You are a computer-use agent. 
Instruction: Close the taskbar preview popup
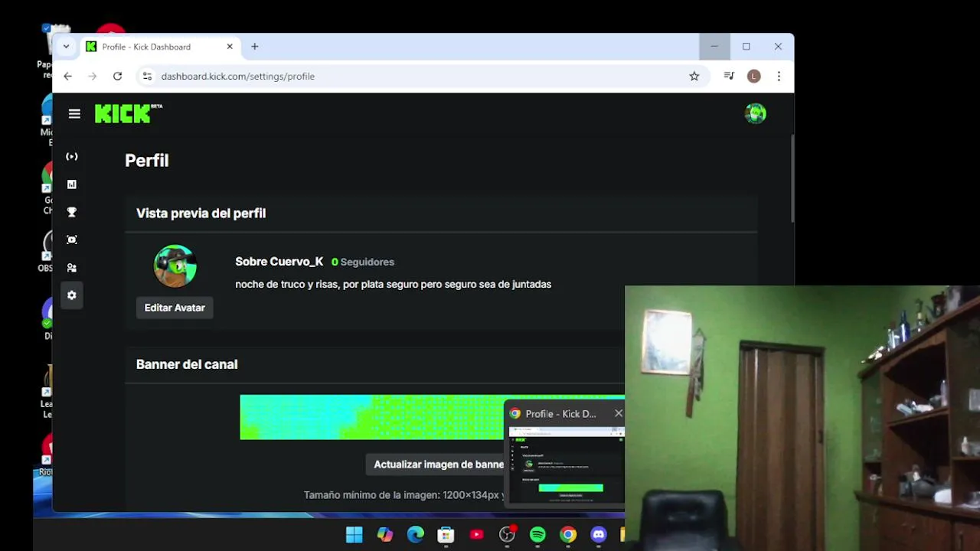coord(619,413)
